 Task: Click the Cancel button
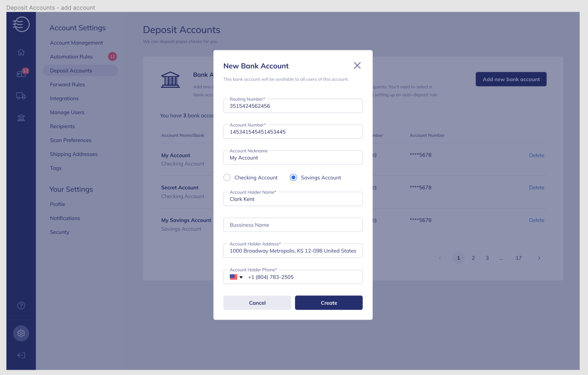pos(257,303)
